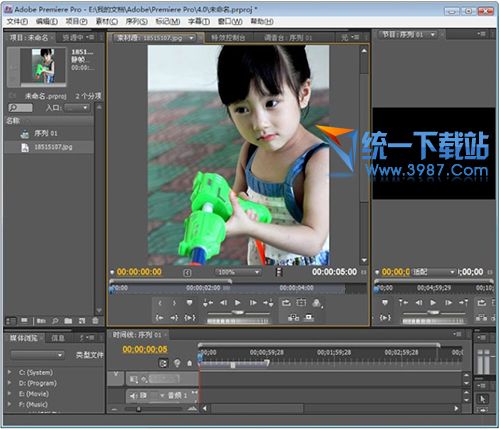This screenshot has width=500, height=430.
Task: Go to In point in Source monitor
Action: (x=160, y=318)
